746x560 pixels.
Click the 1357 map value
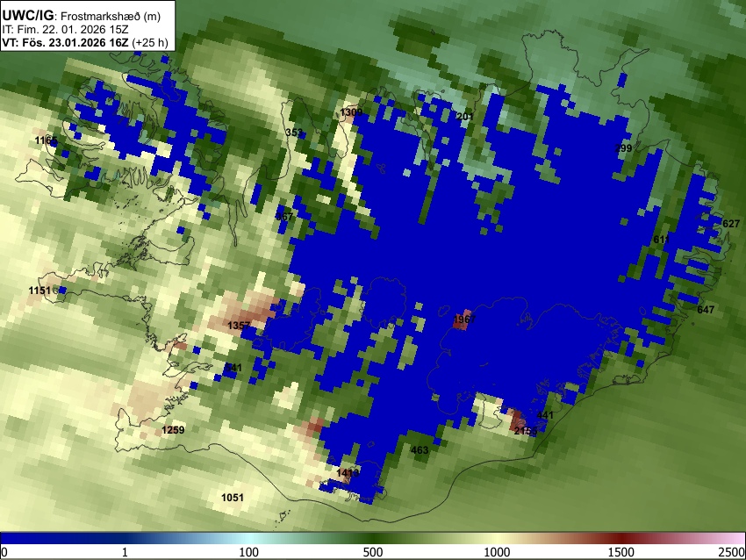click(239, 326)
